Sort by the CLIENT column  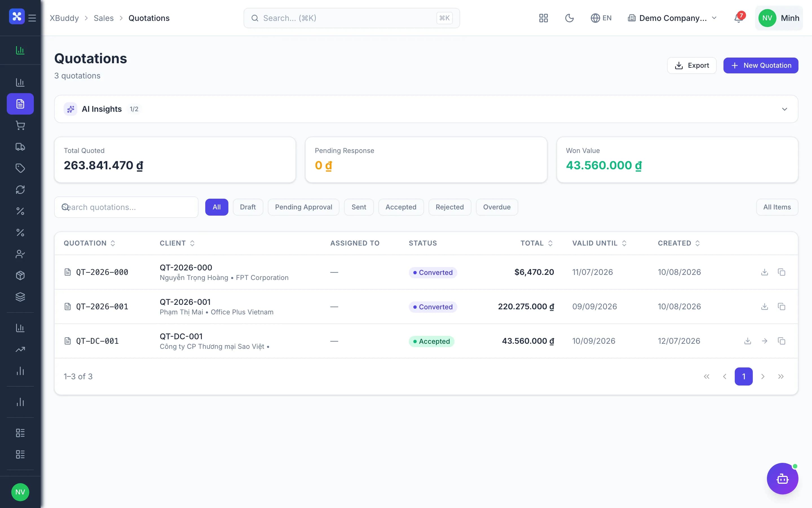[x=177, y=243]
